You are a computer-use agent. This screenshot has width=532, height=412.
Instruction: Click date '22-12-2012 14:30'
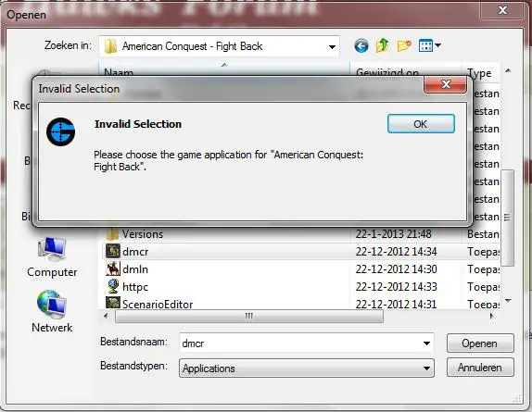396,269
